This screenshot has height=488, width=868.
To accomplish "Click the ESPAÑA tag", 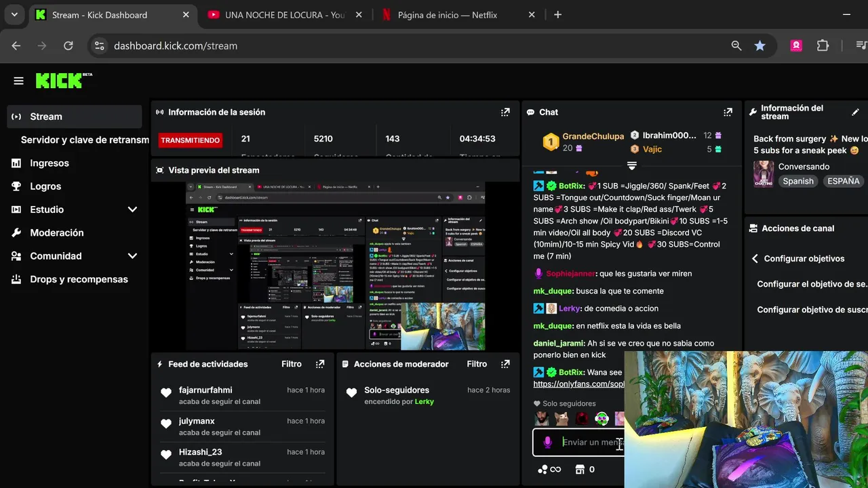I will (844, 181).
